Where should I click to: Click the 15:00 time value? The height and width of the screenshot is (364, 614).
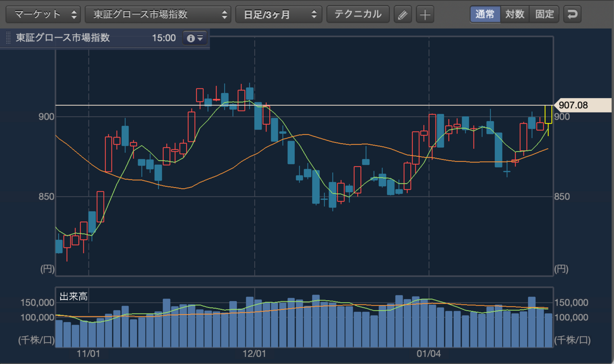point(164,38)
